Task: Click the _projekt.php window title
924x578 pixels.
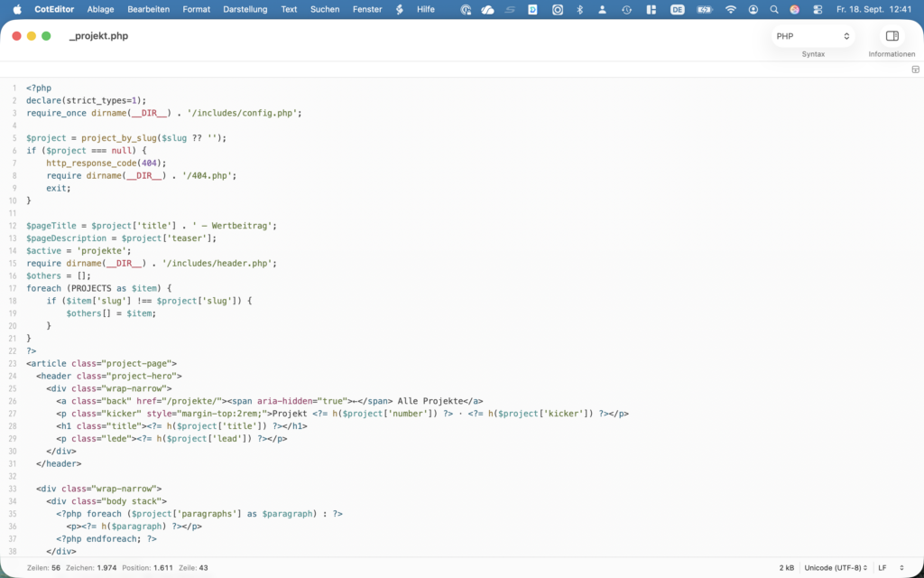Action: [x=98, y=36]
